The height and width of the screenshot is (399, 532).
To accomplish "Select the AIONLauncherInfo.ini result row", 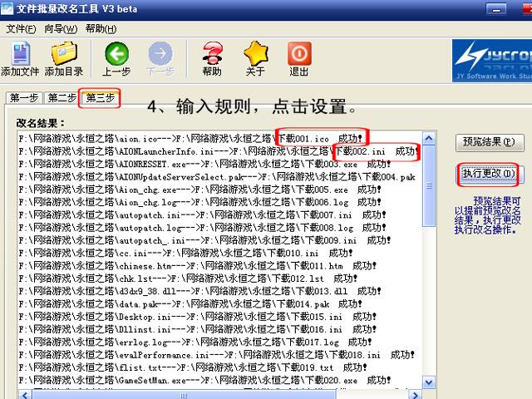I will [x=219, y=151].
